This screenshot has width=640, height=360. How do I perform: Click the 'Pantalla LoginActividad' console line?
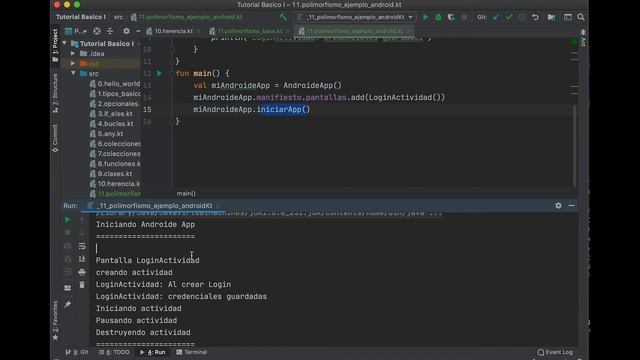[148, 260]
